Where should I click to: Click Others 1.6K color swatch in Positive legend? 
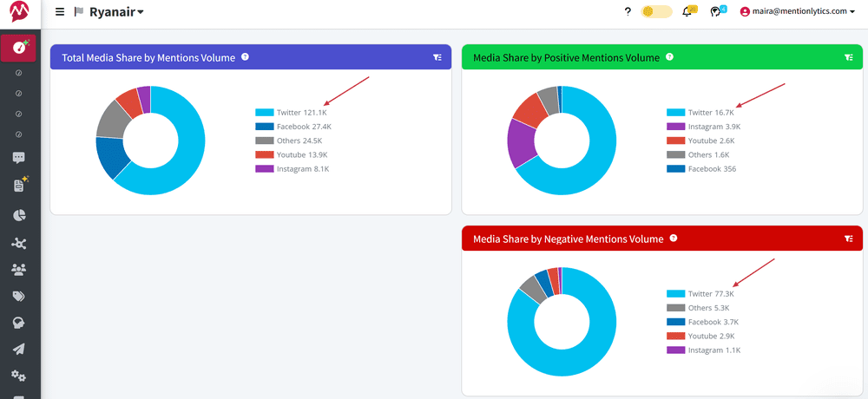tap(675, 155)
